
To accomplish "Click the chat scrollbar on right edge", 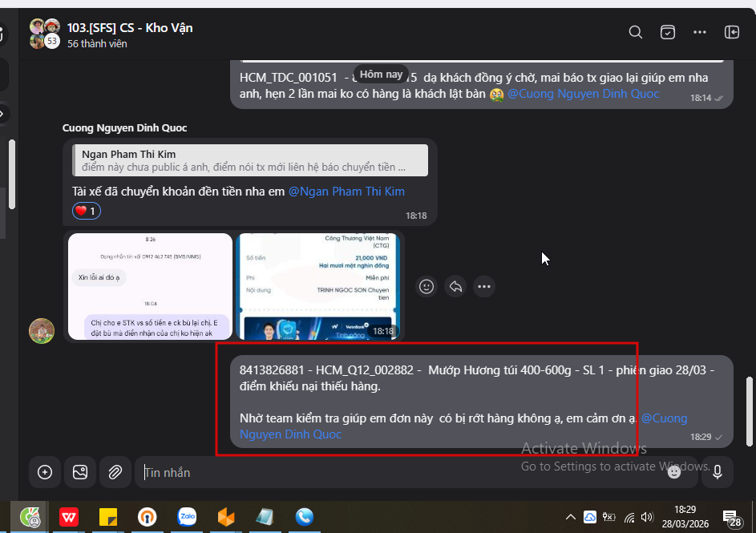I will click(x=750, y=411).
